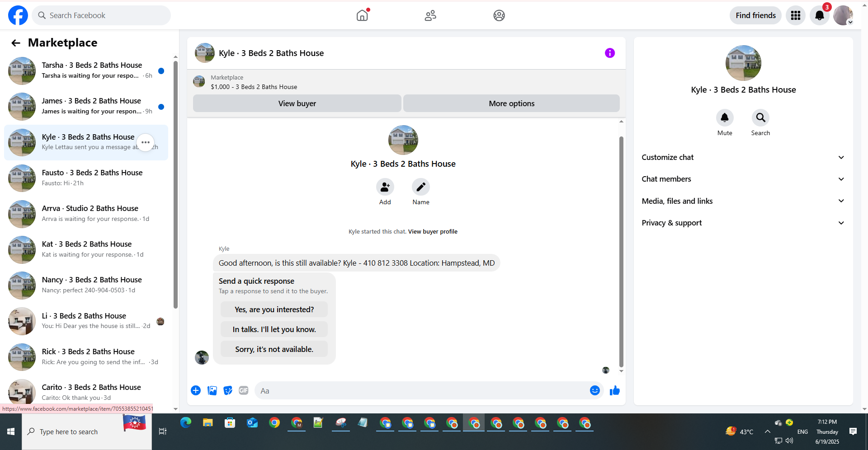
Task: Open Carito conversation
Action: click(x=86, y=393)
